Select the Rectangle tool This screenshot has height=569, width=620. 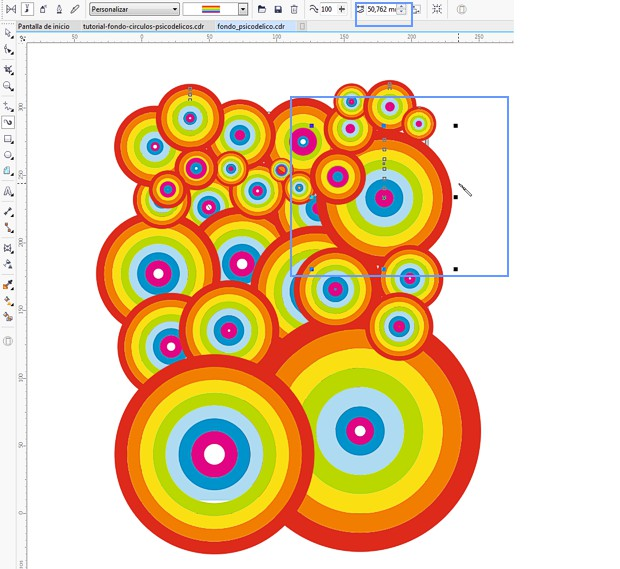(9, 139)
